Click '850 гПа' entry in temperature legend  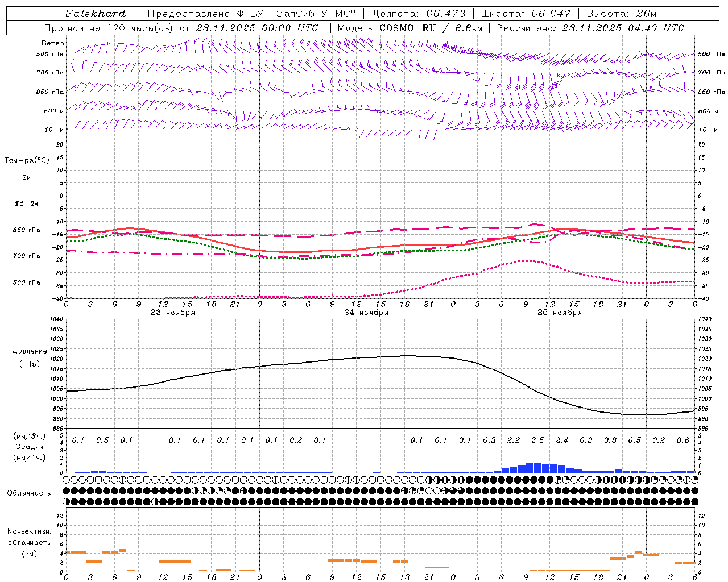26,230
